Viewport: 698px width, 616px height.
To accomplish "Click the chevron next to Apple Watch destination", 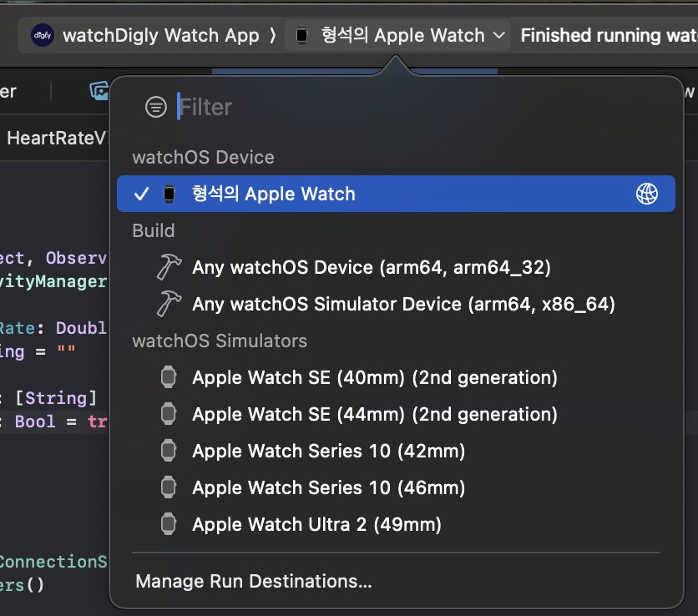I will coord(499,35).
